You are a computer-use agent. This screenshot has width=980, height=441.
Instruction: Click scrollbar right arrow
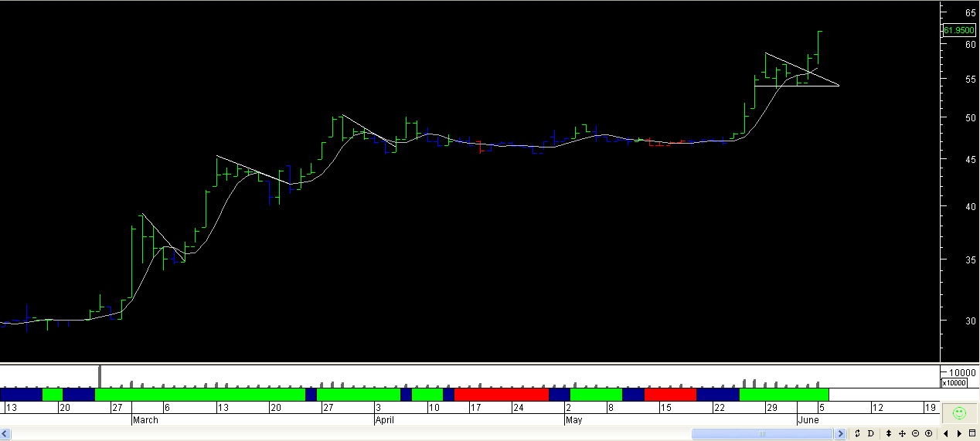coord(839,434)
